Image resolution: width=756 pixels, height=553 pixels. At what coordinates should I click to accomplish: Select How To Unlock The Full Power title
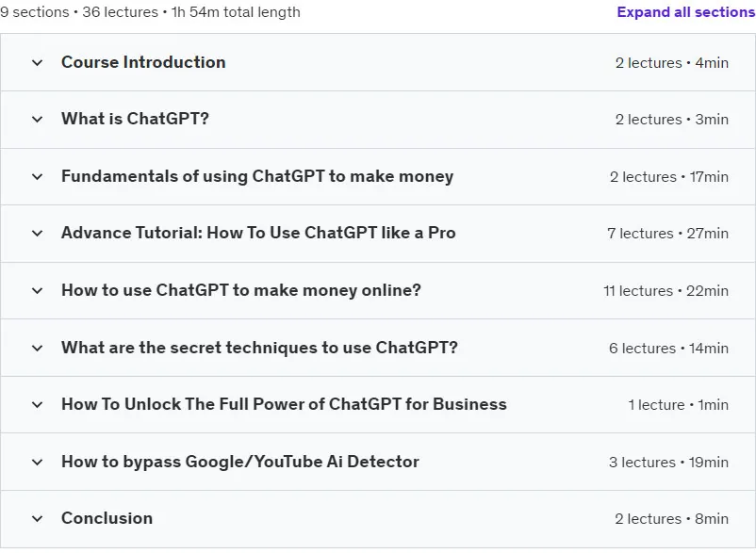(284, 404)
